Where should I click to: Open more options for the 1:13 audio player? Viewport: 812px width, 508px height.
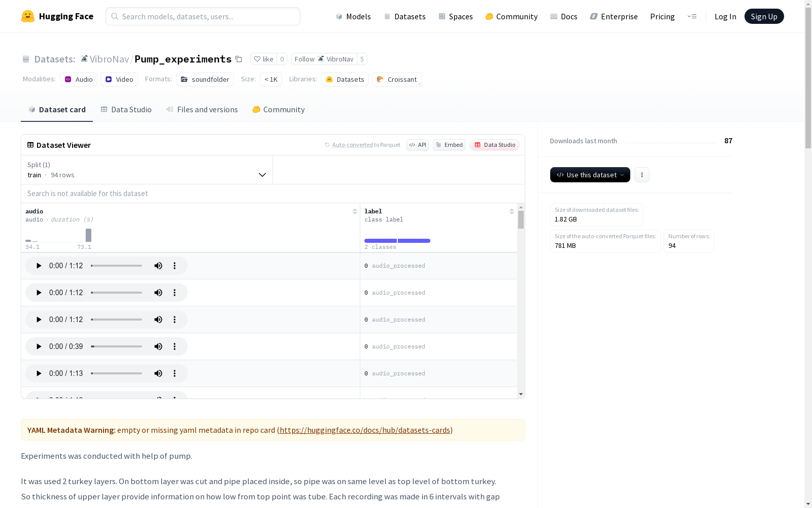coord(175,373)
